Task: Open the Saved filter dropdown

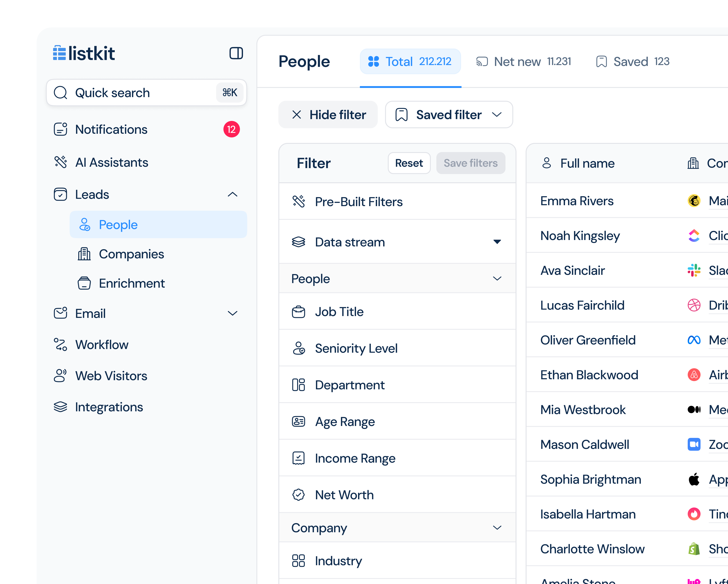Action: 449,115
